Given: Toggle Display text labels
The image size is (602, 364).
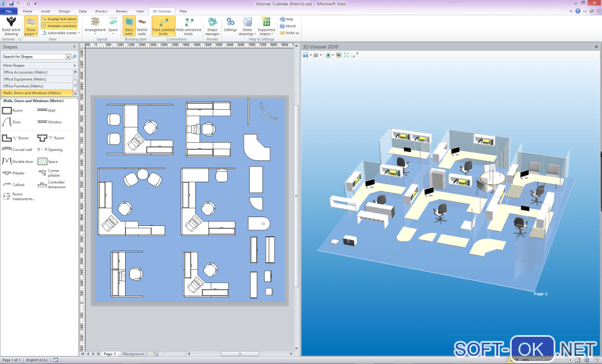Looking at the screenshot, I should 59,19.
